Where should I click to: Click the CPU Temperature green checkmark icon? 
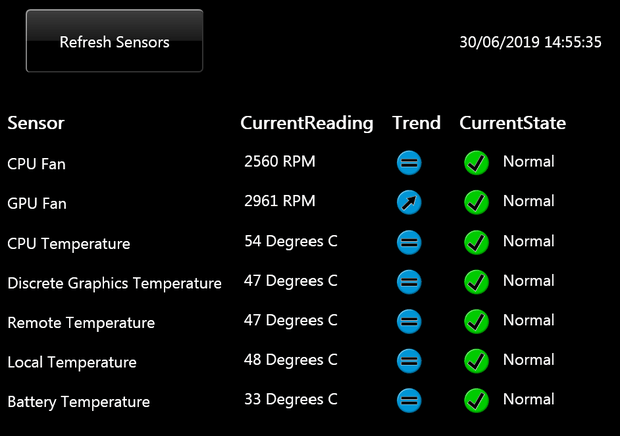coord(476,242)
